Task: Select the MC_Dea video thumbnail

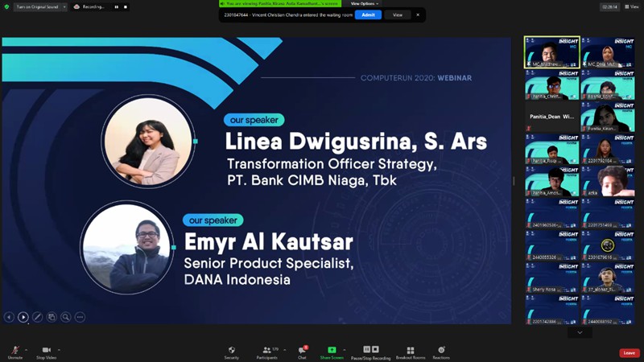Action: click(608, 52)
